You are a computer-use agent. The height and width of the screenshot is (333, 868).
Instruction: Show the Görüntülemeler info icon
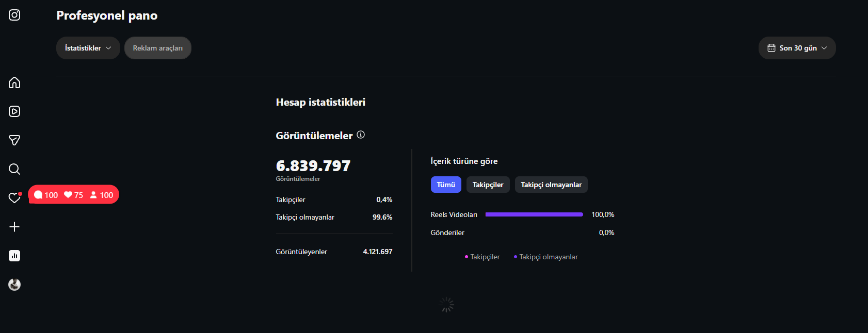pos(361,135)
